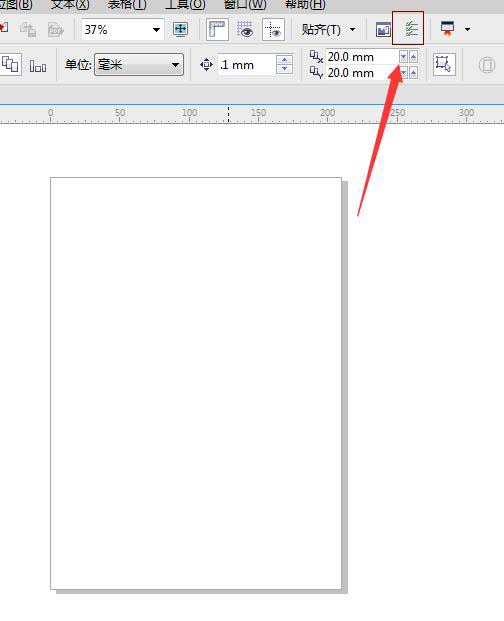
Task: Click the nudge distance icon
Action: coord(206,65)
